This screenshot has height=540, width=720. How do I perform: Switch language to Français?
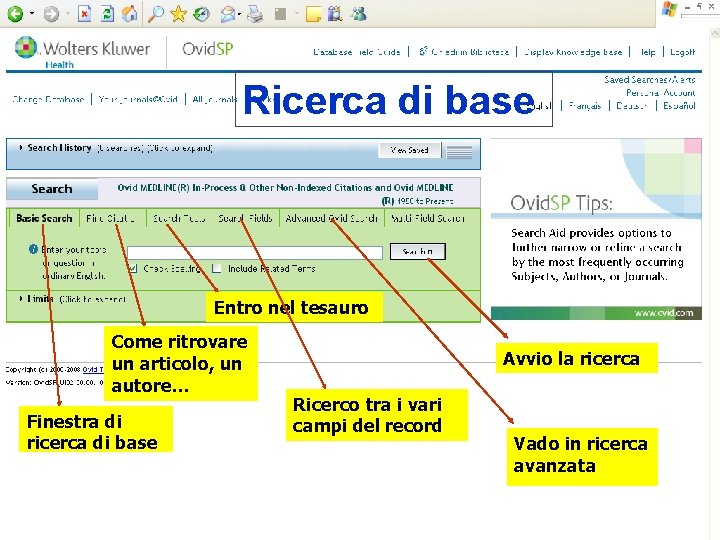pos(585,106)
